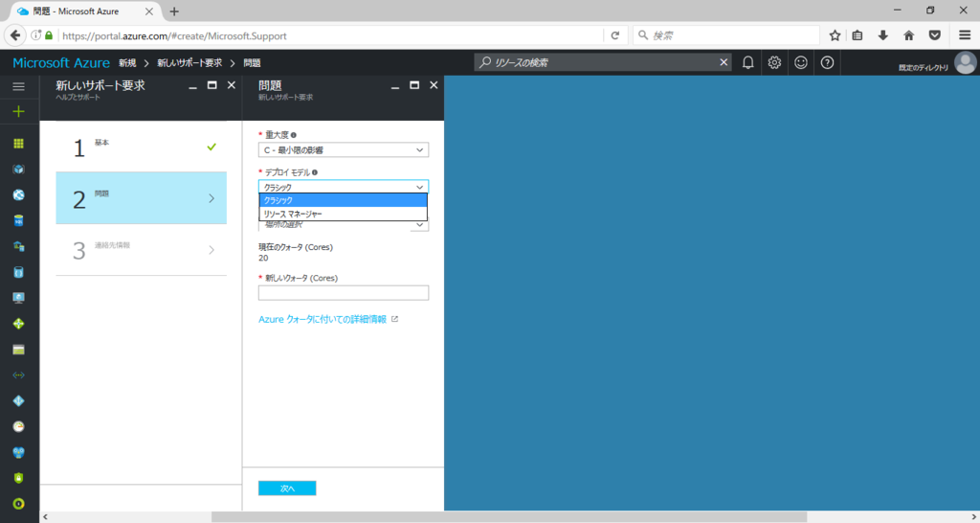Open Virtual machines monitor icon in sidebar

pos(19,298)
